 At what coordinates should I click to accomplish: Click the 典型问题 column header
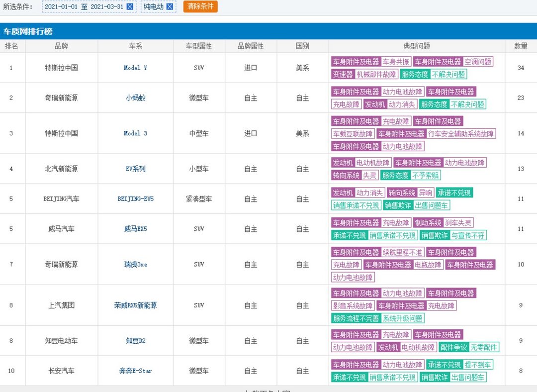coord(417,46)
